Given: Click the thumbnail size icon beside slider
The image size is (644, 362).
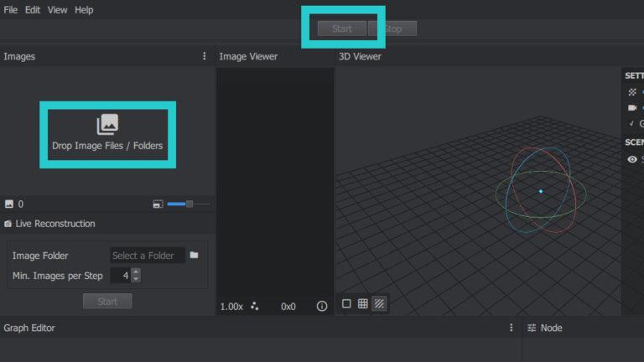Looking at the screenshot, I should point(158,204).
